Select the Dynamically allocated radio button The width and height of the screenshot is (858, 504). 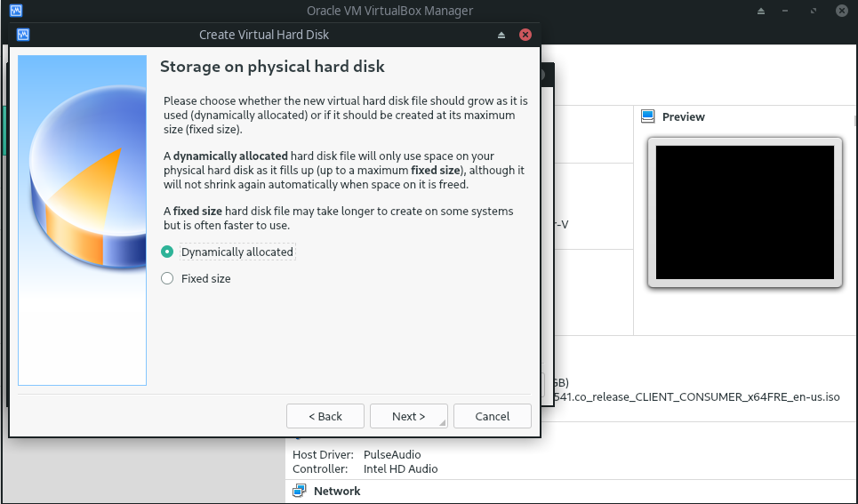[167, 252]
